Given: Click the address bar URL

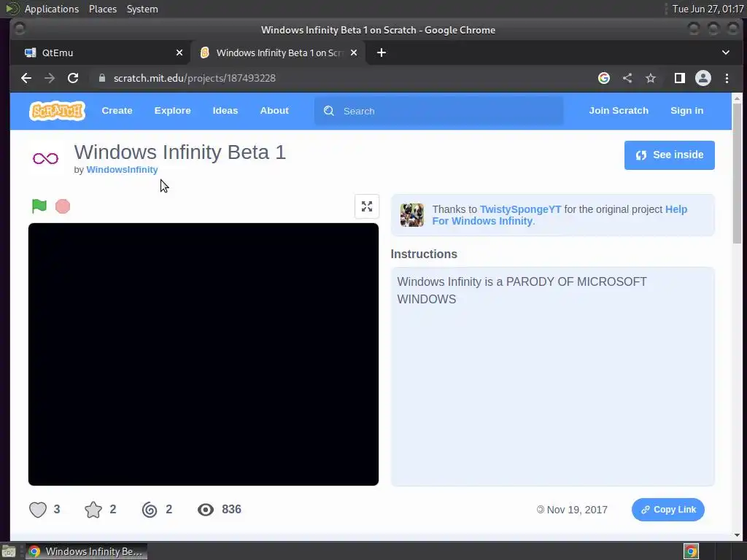Looking at the screenshot, I should click(194, 78).
